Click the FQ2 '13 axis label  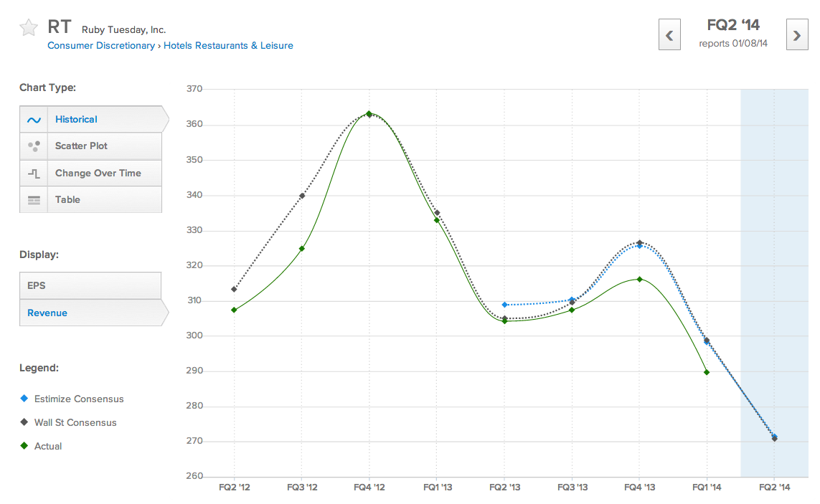click(504, 488)
